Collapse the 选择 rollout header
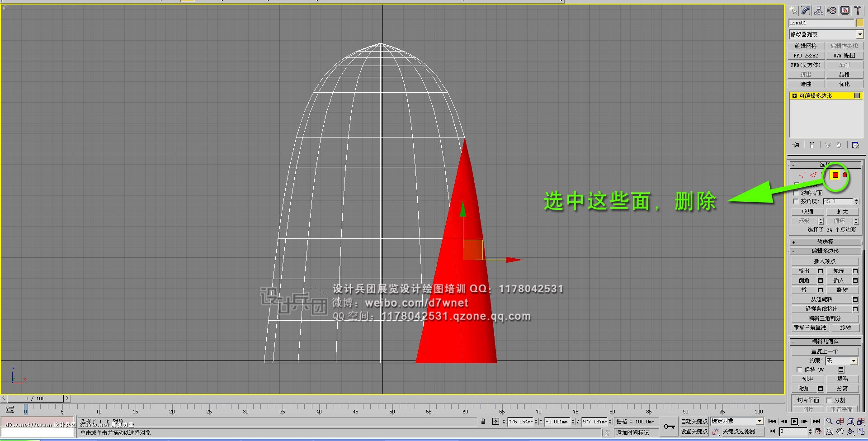 825,165
